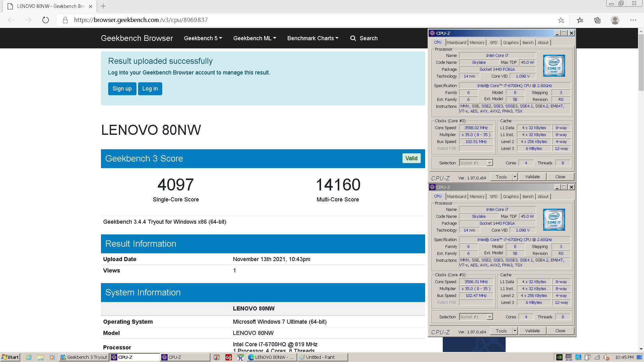
Task: Click the Valid badge on Geekbench 3 Score
Action: pos(411,158)
